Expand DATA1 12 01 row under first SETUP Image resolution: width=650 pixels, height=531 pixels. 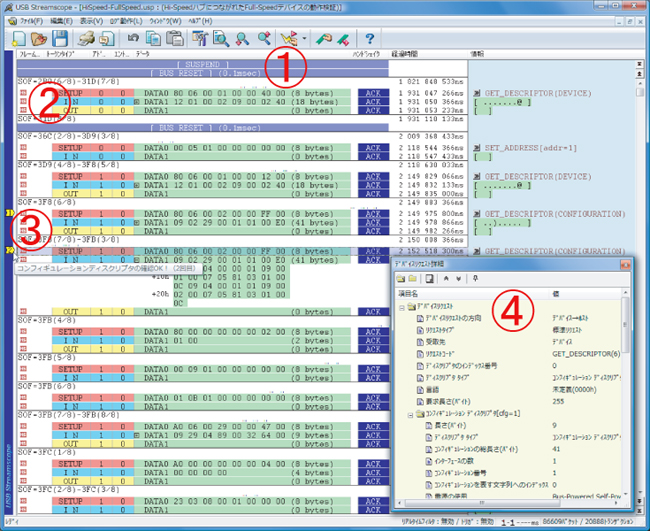[x=137, y=102]
